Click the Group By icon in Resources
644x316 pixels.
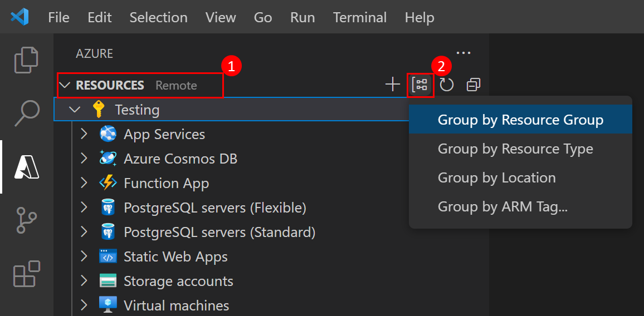[421, 85]
